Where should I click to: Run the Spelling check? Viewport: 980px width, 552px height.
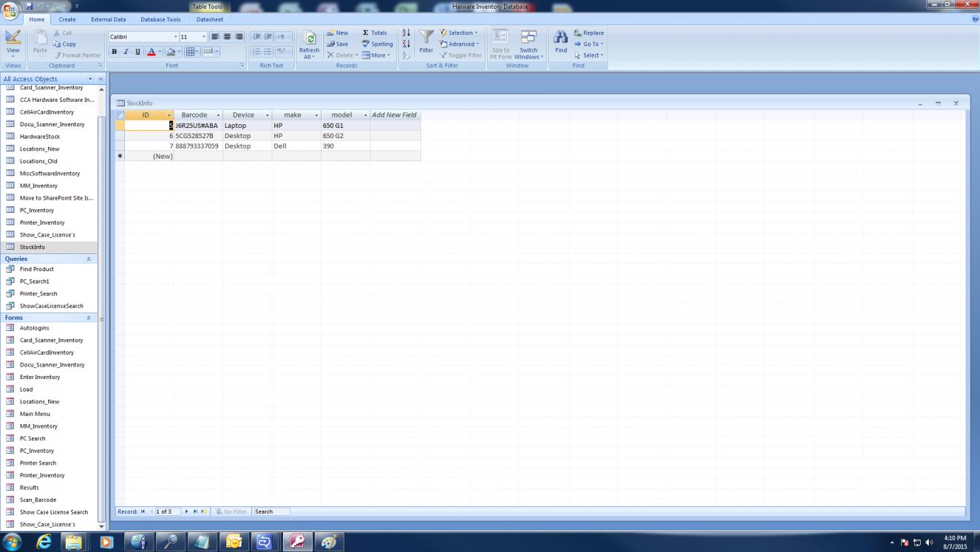[378, 44]
